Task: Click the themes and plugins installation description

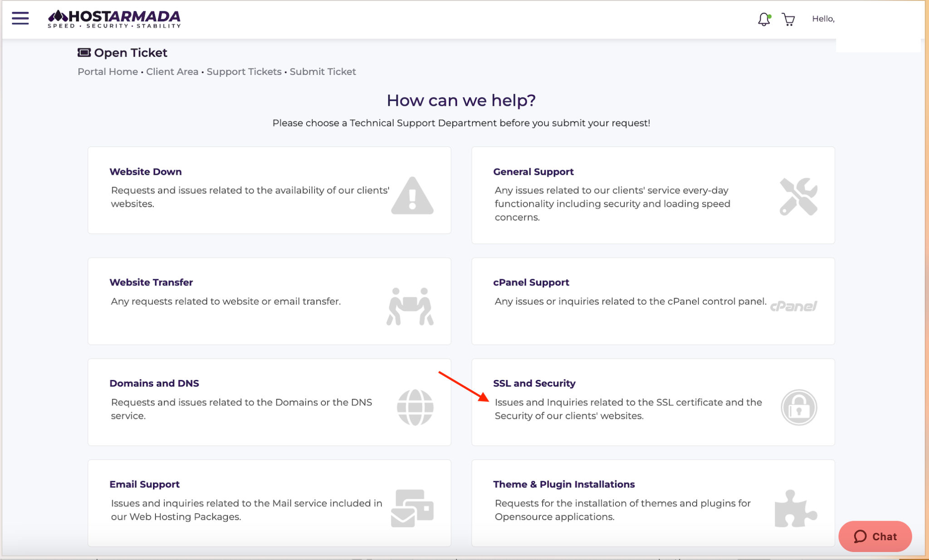Action: pos(622,510)
